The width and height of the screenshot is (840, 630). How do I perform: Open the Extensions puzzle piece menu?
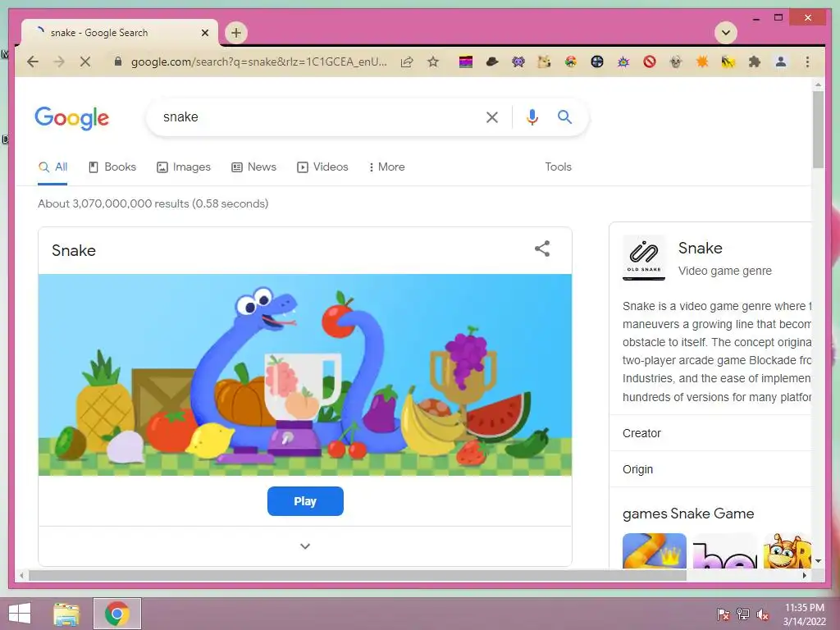click(x=755, y=62)
